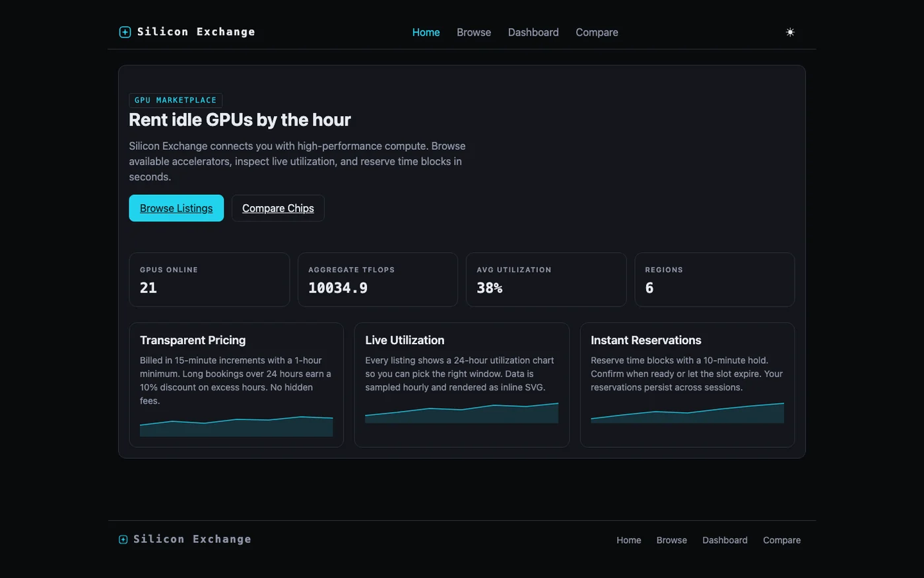This screenshot has width=924, height=578.
Task: Click the Silicon Exchange logo icon in header
Action: coord(125,32)
